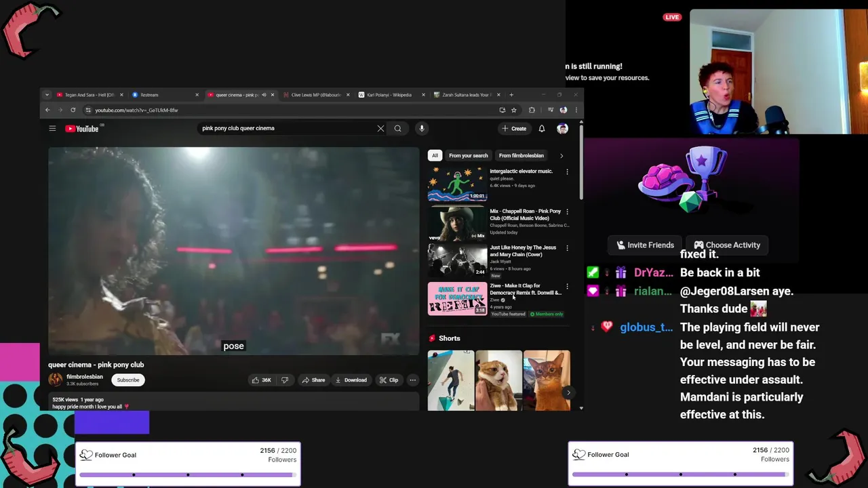Open filmbrolesbian channel name link
The image size is (868, 488).
(85, 377)
